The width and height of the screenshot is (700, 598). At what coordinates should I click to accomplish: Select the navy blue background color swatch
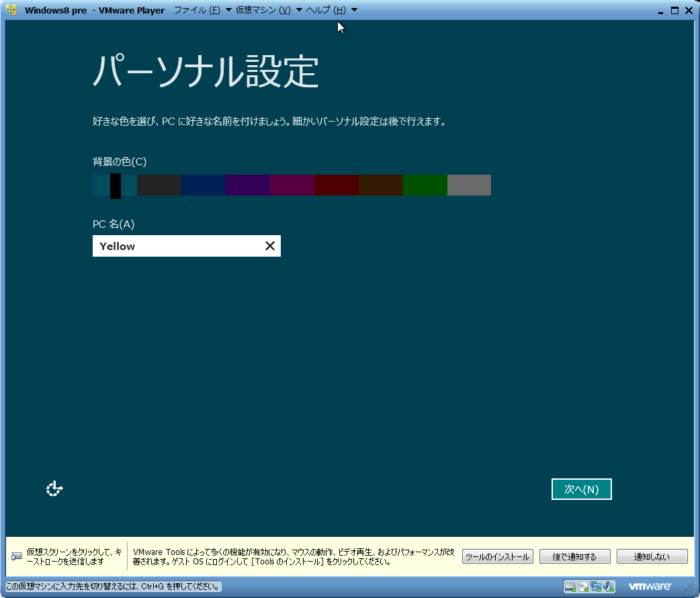[203, 185]
